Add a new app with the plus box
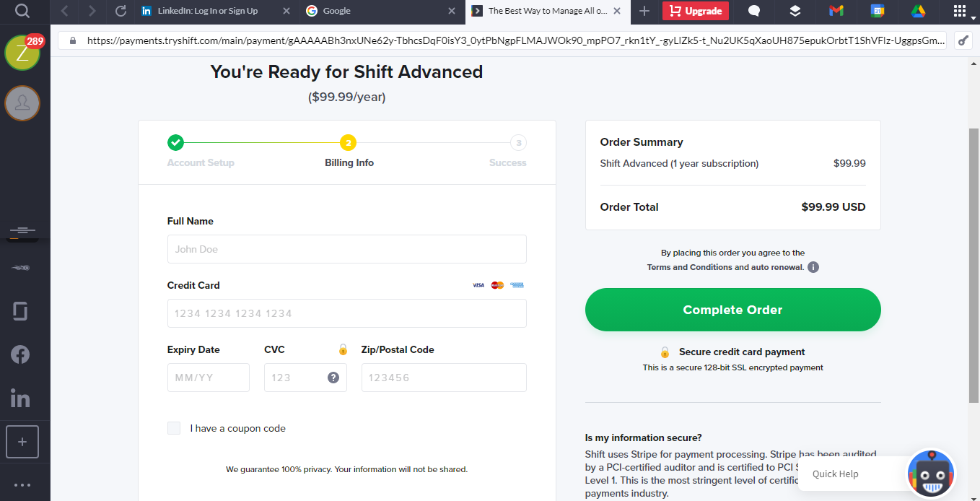 [22, 442]
